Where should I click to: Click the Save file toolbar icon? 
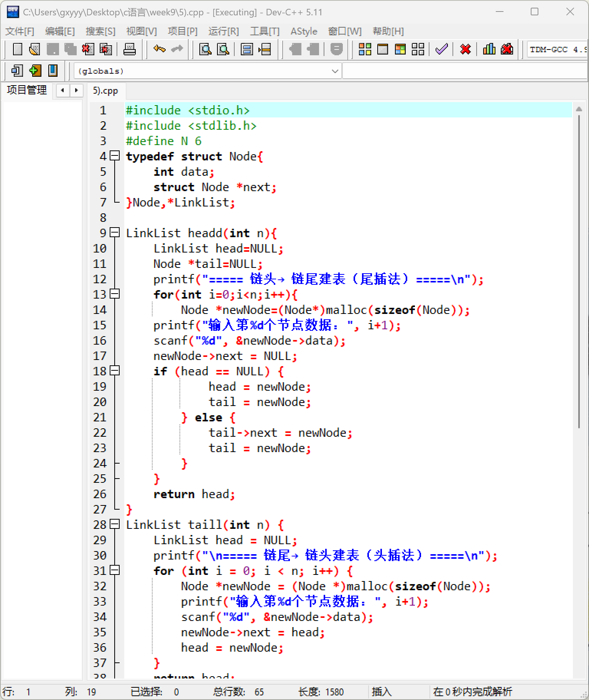[x=53, y=49]
